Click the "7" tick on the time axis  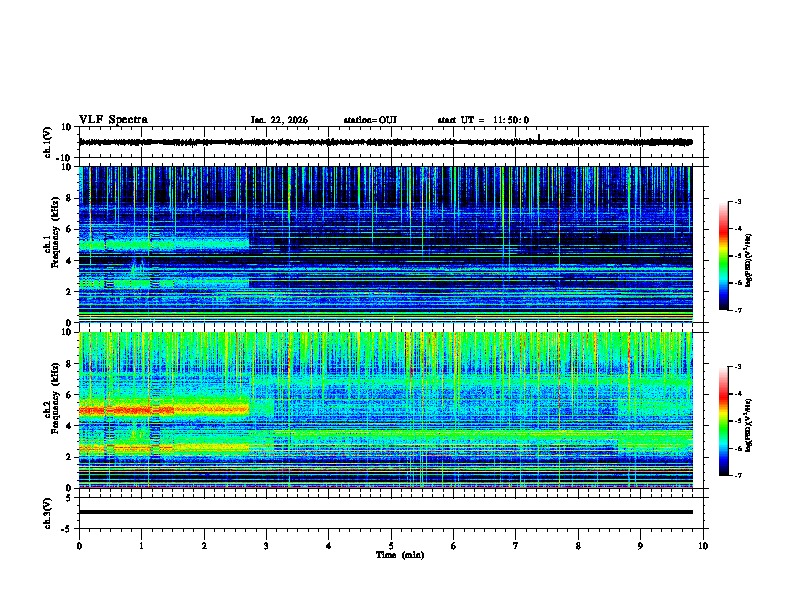pyautogui.click(x=516, y=546)
